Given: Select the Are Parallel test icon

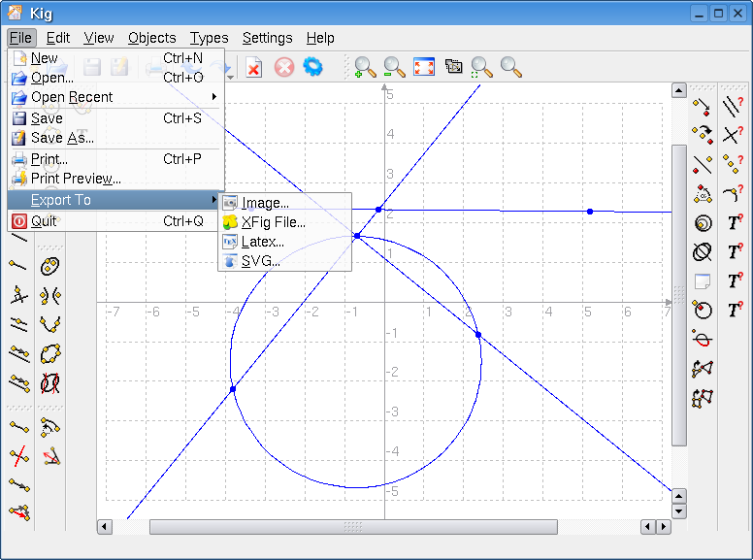Looking at the screenshot, I should coord(733,107).
